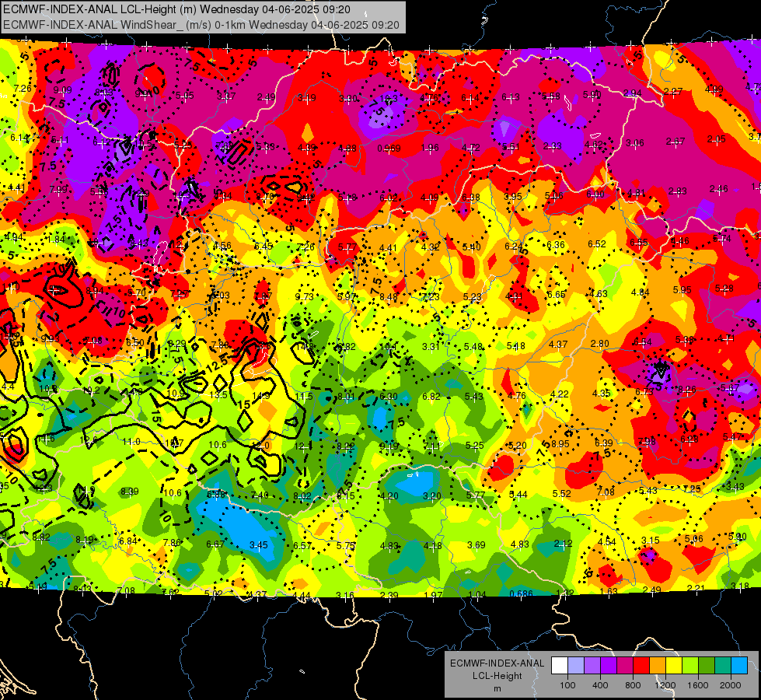The image size is (761, 700).
Task: Click the data value 2.80
Action: pyautogui.click(x=600, y=344)
